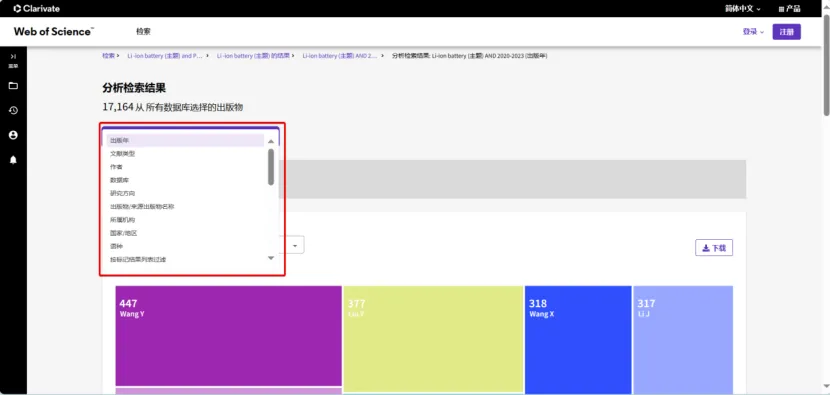The image size is (830, 395).
Task: Click the Web of Science logo
Action: pos(54,32)
